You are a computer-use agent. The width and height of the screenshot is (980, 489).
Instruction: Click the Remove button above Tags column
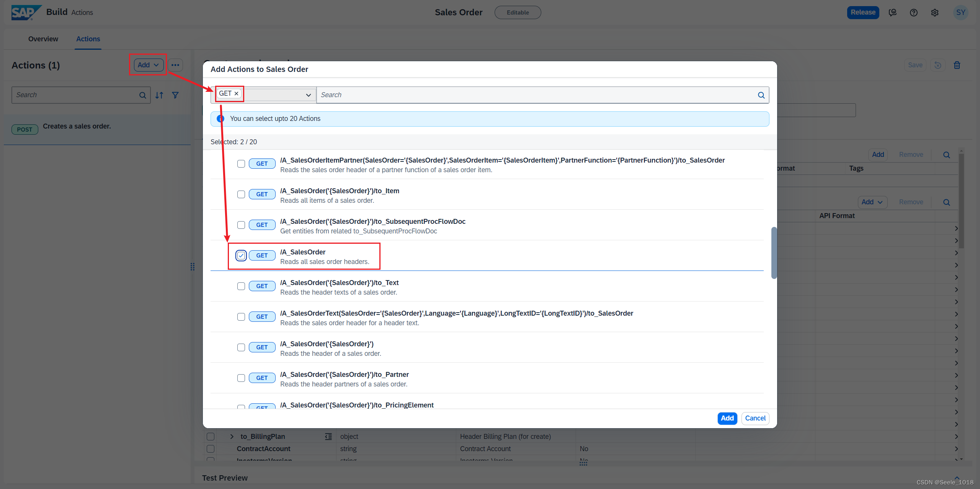(x=911, y=155)
